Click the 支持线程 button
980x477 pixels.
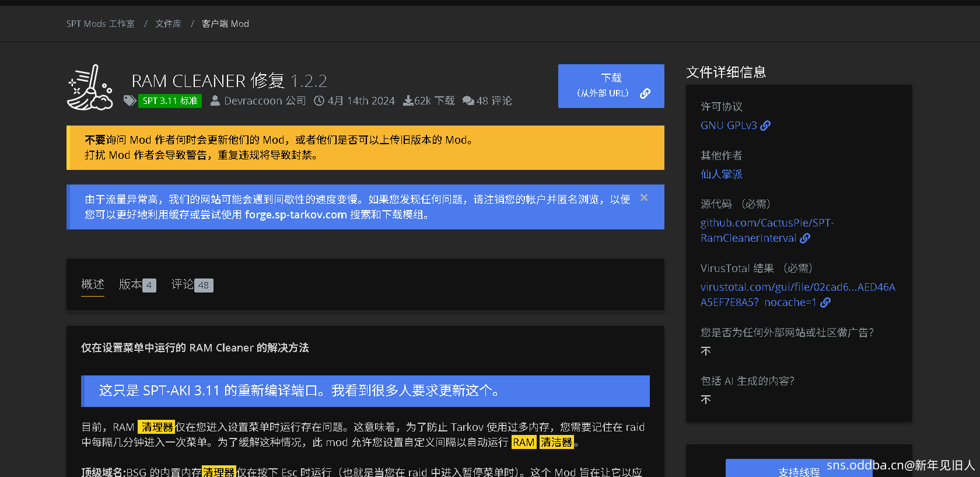point(799,469)
